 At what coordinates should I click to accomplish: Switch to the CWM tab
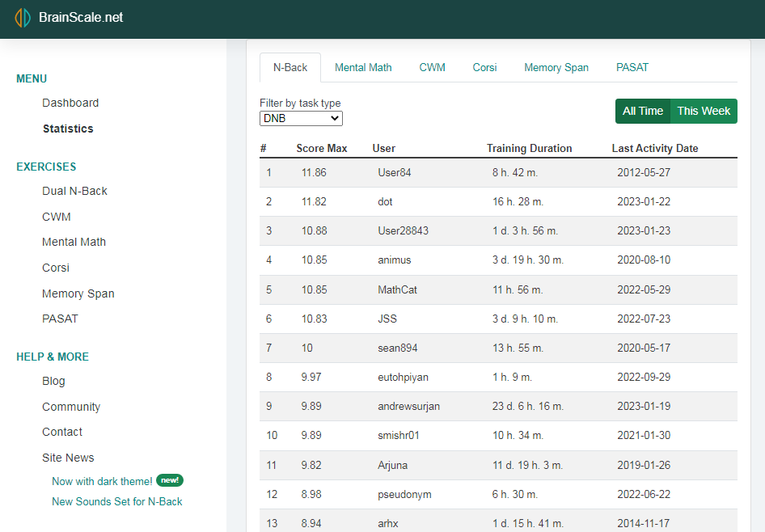pyautogui.click(x=432, y=68)
